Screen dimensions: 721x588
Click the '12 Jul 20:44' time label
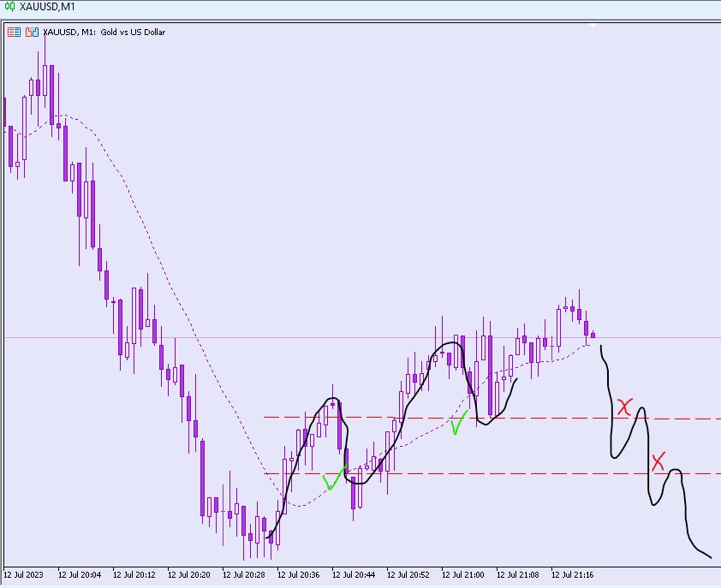point(354,574)
